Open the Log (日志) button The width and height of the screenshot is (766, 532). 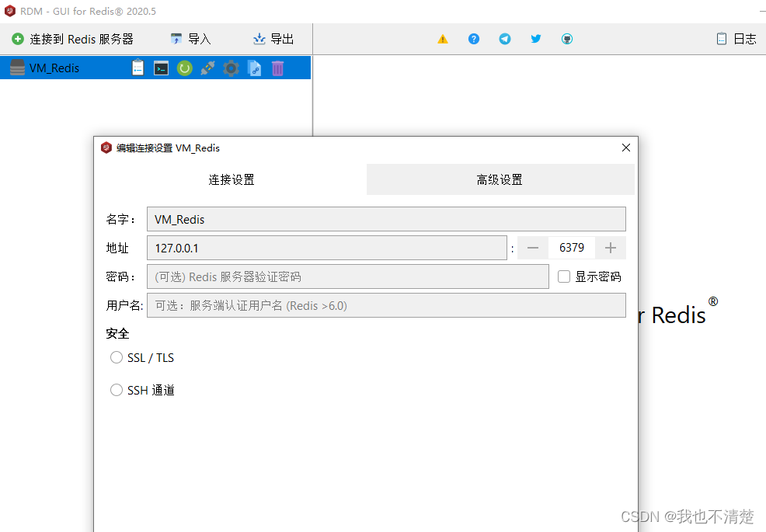tap(736, 39)
